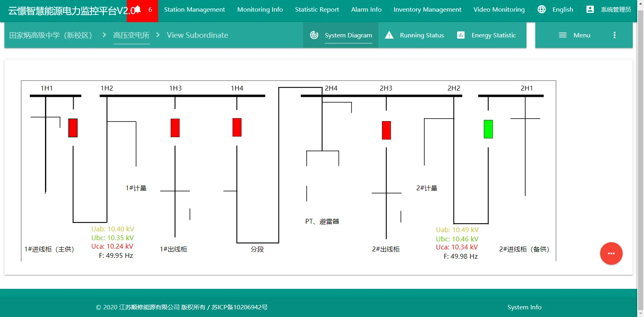The height and width of the screenshot is (317, 644).
Task: Click the 1H1 red breaker symbol
Action: 73,128
